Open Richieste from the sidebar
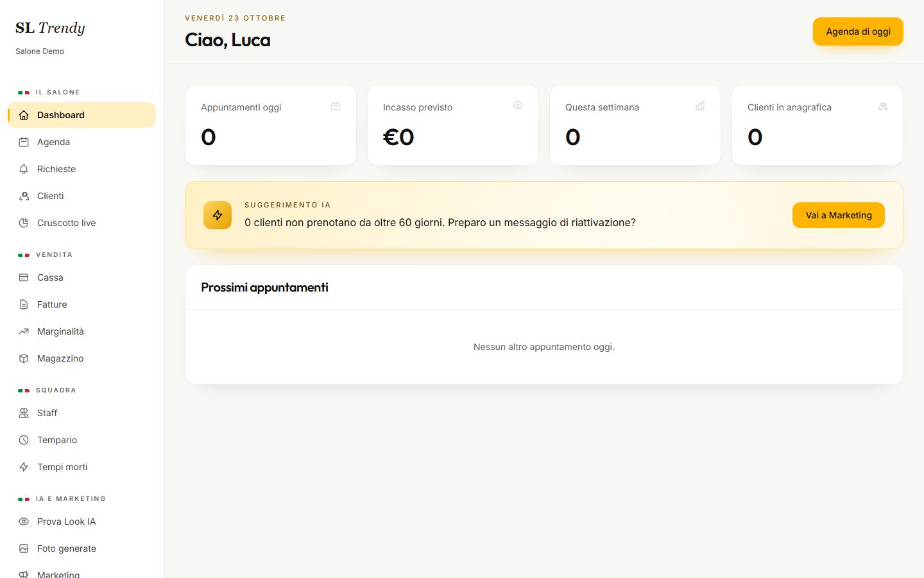The height and width of the screenshot is (578, 924). 82,169
